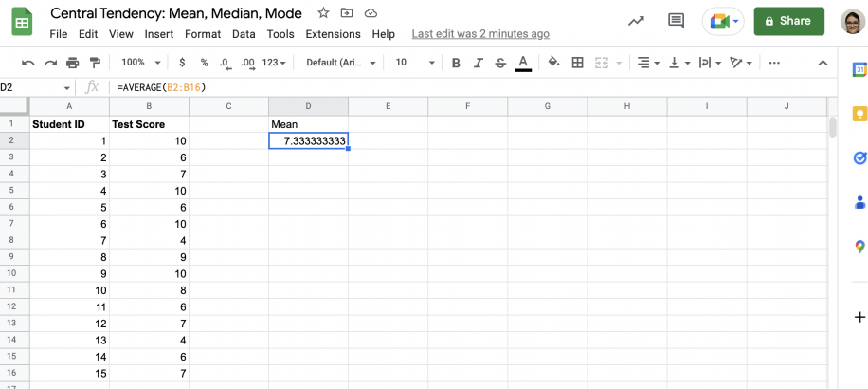Format as percent
The height and width of the screenshot is (389, 868).
click(x=205, y=63)
